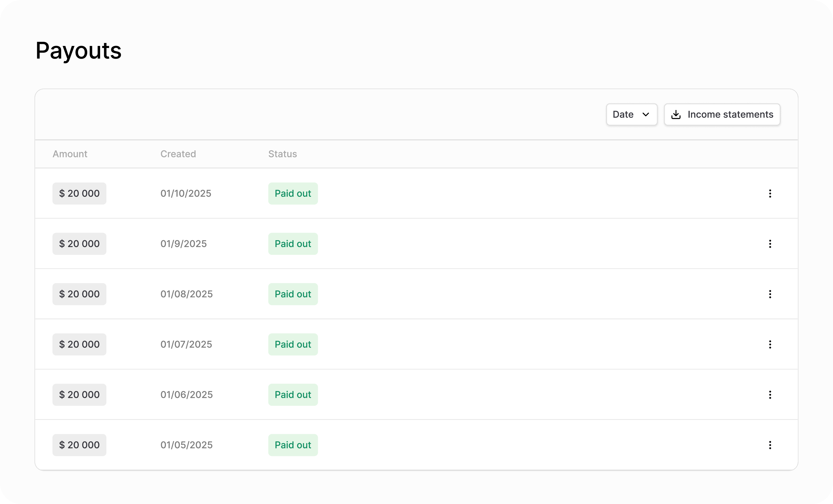Click Paid out status for 01/08/2025
Viewport: 833px width, 504px height.
coord(293,294)
